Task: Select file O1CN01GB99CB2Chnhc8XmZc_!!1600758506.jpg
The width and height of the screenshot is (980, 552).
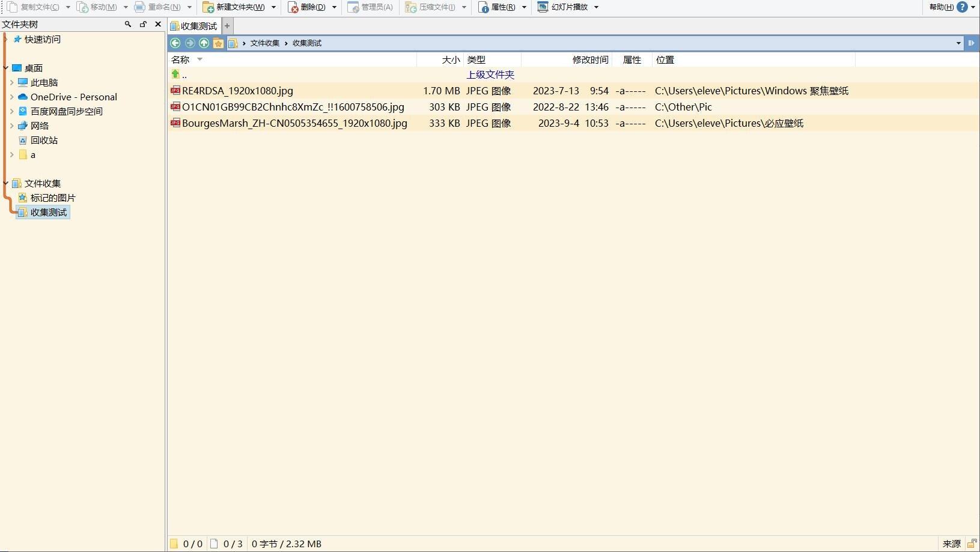Action: click(293, 107)
